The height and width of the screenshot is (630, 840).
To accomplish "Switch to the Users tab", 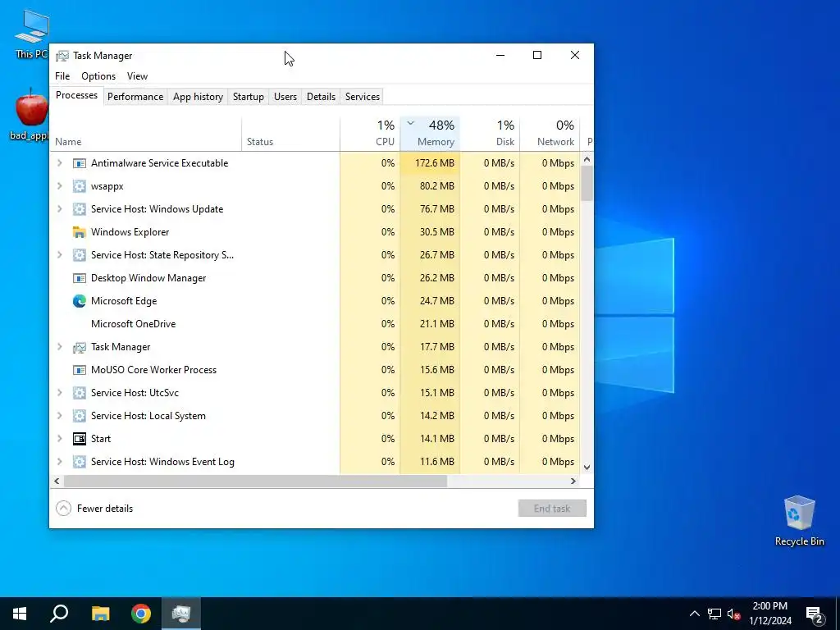I will (x=285, y=97).
